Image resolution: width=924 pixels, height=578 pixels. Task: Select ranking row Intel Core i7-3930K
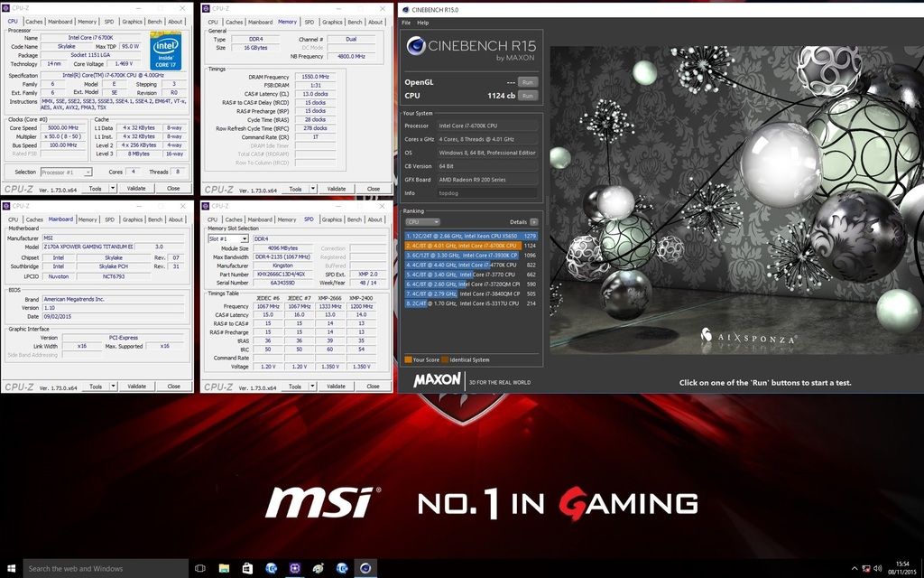(x=471, y=256)
